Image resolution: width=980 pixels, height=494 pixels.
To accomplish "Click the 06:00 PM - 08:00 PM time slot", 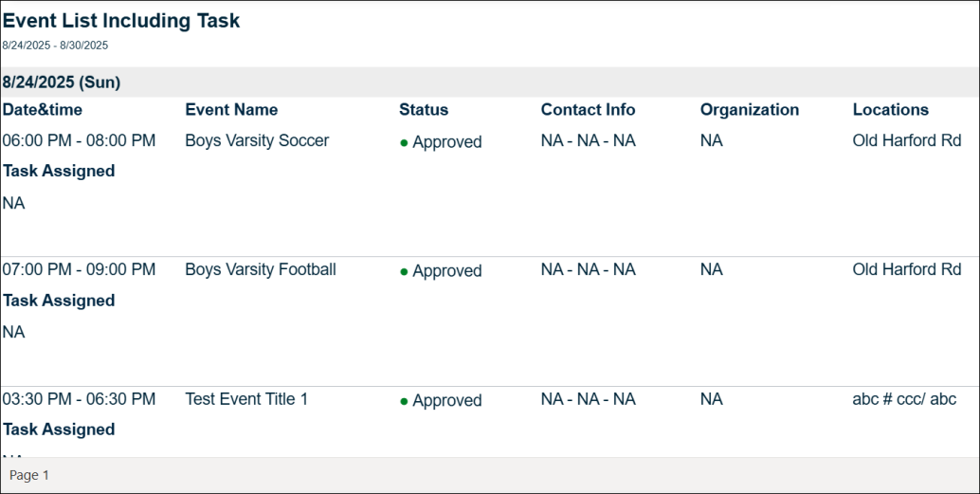I will click(x=79, y=140).
